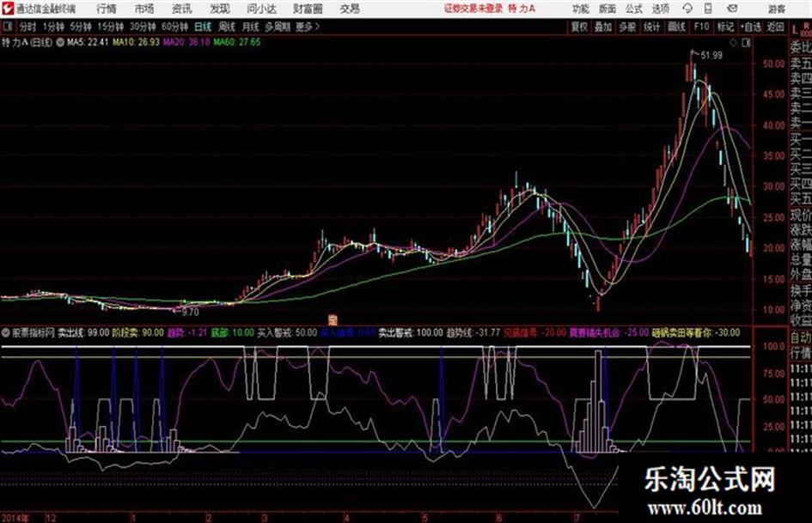Click the 游客 user account label
812x523 pixels.
(777, 9)
